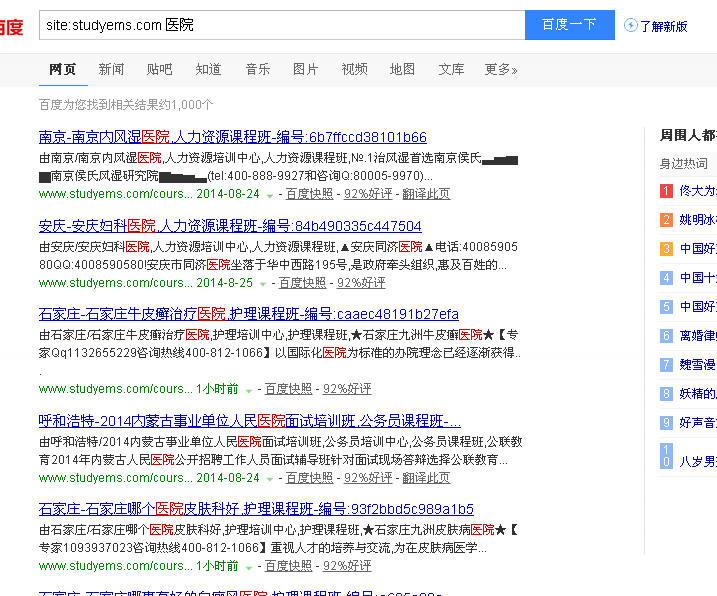Switch to the 文库 tab

[451, 70]
